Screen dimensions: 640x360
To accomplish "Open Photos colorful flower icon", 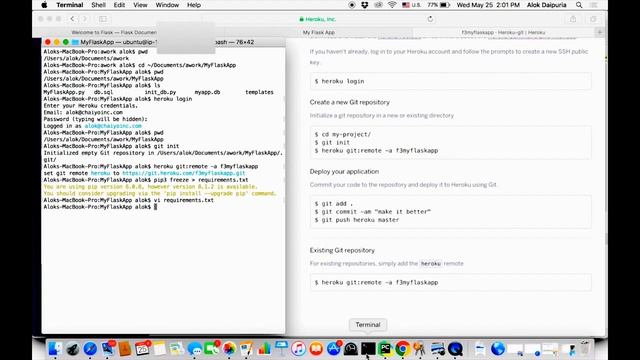I will (229, 349).
